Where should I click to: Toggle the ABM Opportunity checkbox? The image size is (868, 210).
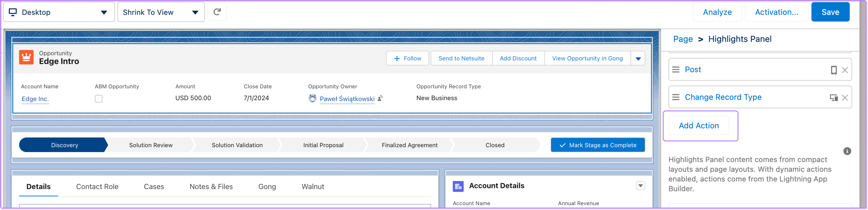99,99
